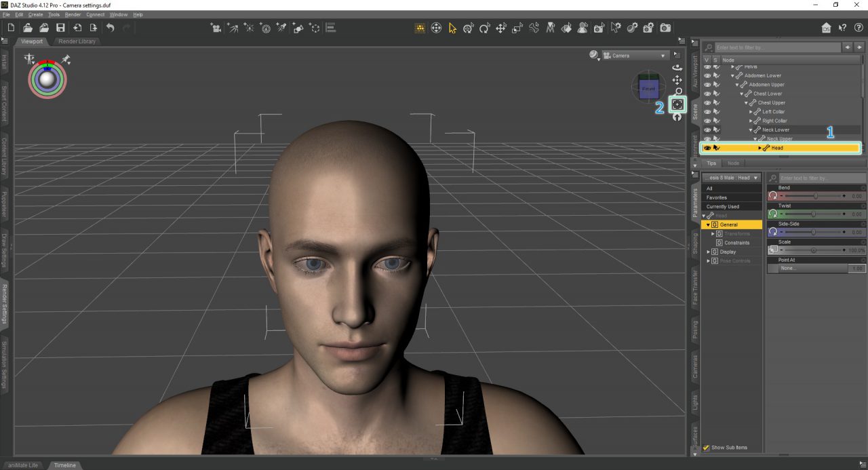The width and height of the screenshot is (868, 470).
Task: Open the Render icon on the toolbar
Action: coord(665,28)
